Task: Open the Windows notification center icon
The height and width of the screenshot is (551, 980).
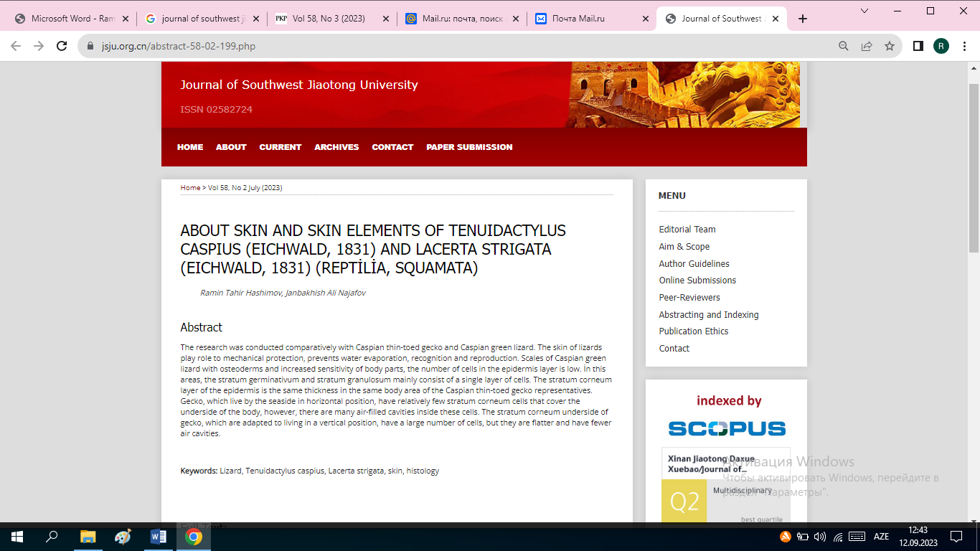Action: 956,537
